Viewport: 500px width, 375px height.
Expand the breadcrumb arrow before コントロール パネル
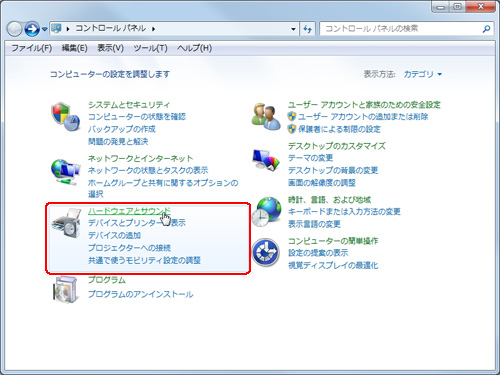click(68, 29)
